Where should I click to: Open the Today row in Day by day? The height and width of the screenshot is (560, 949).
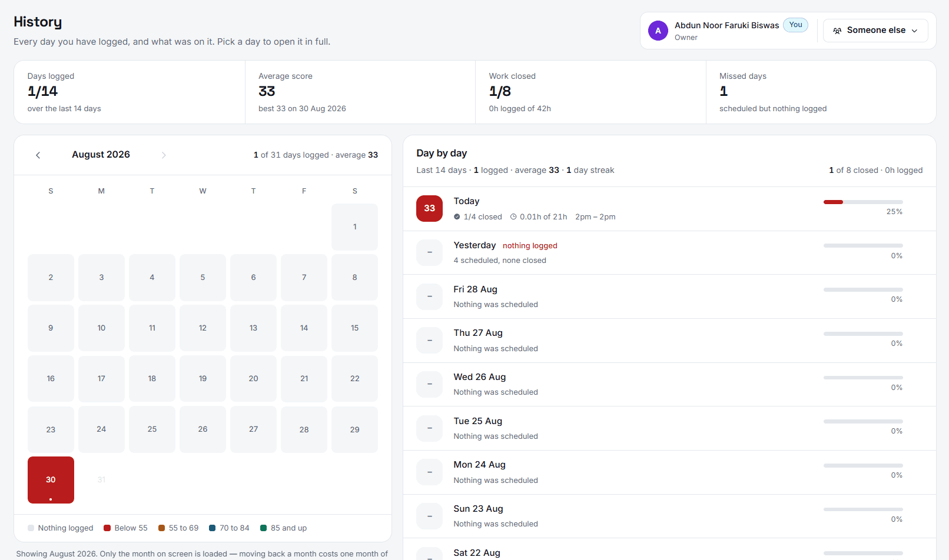[669, 209]
